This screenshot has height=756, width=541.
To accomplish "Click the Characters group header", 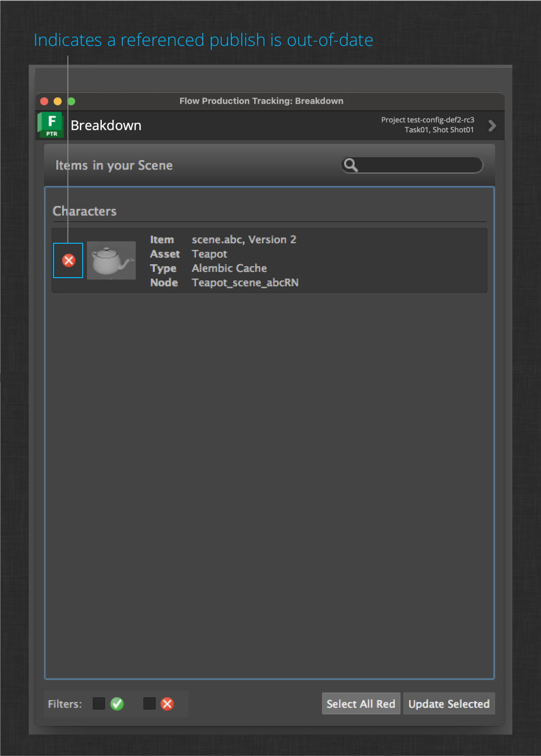I will [x=85, y=211].
